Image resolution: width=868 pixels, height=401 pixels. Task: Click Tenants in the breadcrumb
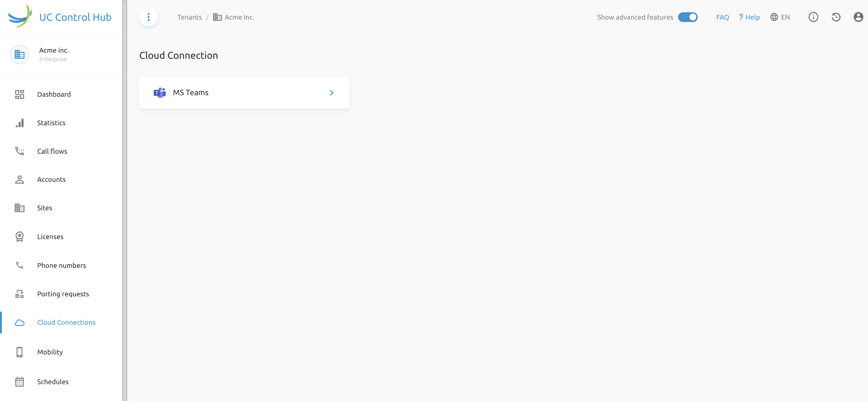[x=190, y=17]
